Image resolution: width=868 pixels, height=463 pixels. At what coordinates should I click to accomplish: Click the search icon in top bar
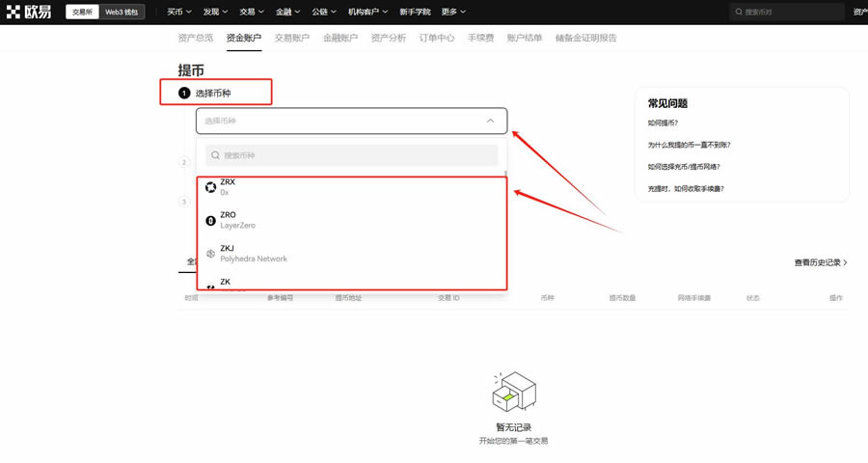[x=739, y=13]
